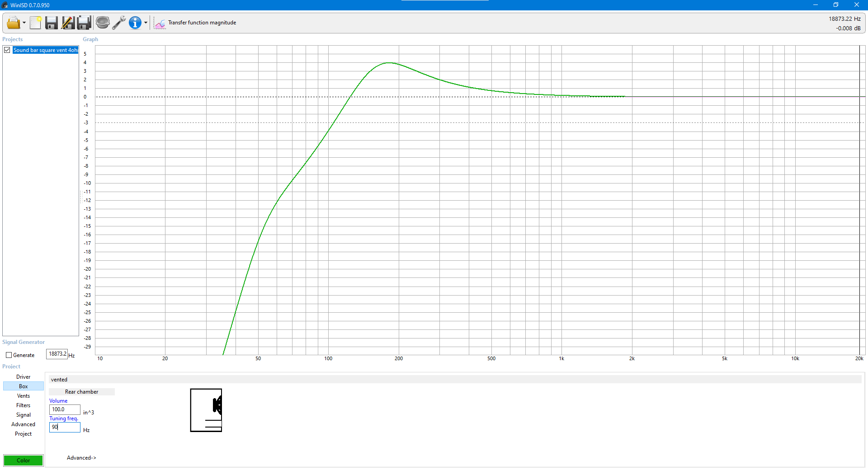The width and height of the screenshot is (868, 470).
Task: Open options with the wrench icon
Action: click(x=119, y=23)
